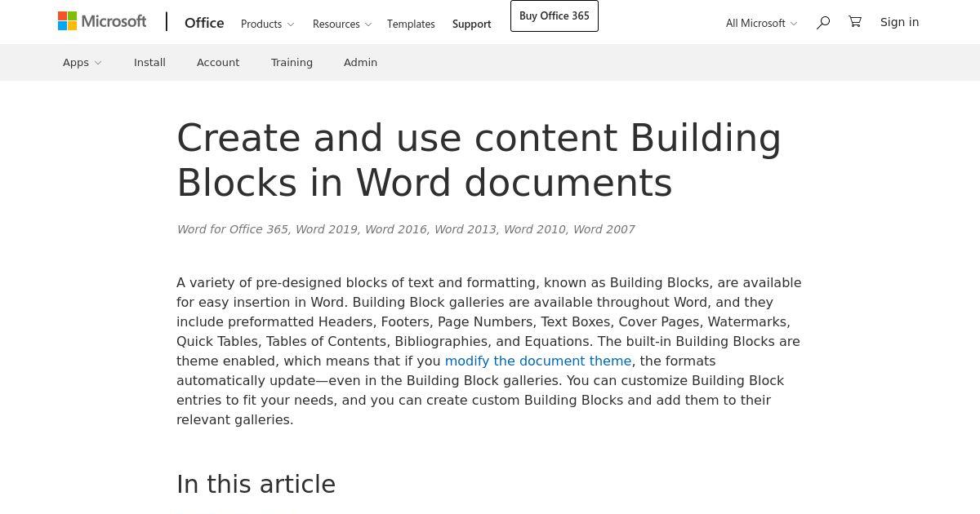Click the Microsoft logo
The image size is (980, 514).
pos(102,21)
